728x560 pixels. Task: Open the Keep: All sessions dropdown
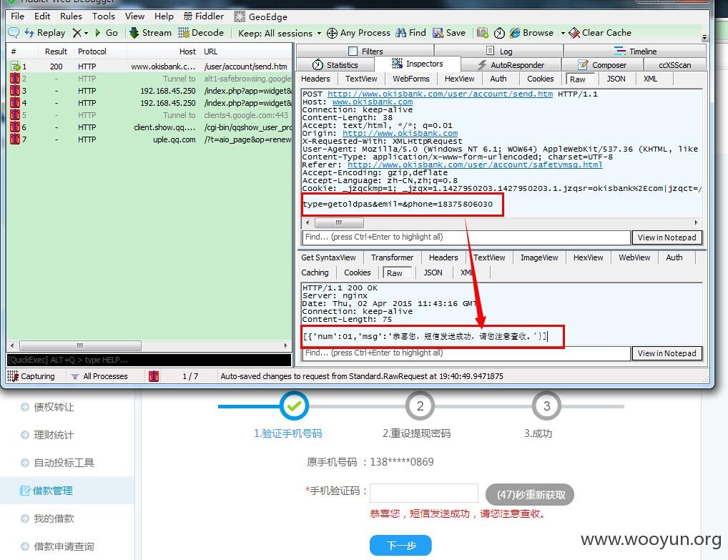(x=280, y=33)
